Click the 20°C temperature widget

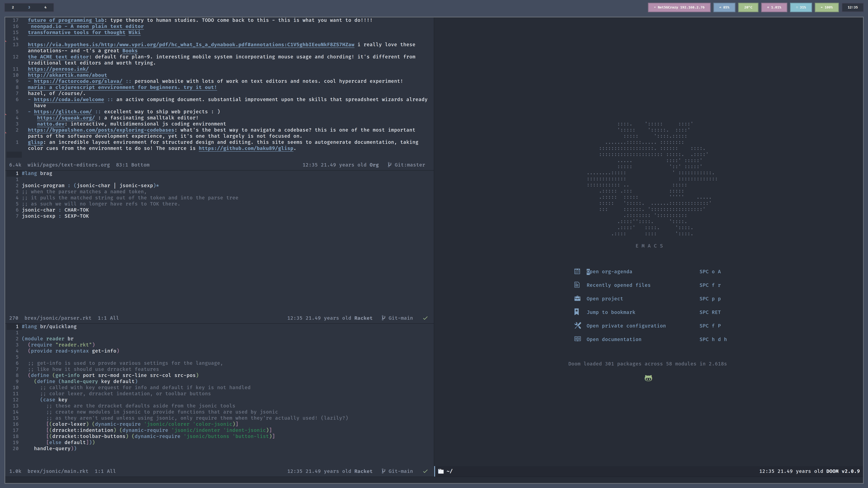[x=748, y=7]
